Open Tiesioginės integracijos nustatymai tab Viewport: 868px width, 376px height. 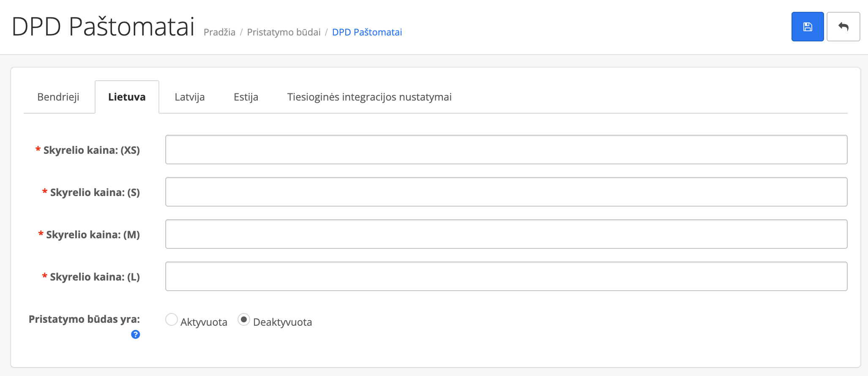click(369, 97)
